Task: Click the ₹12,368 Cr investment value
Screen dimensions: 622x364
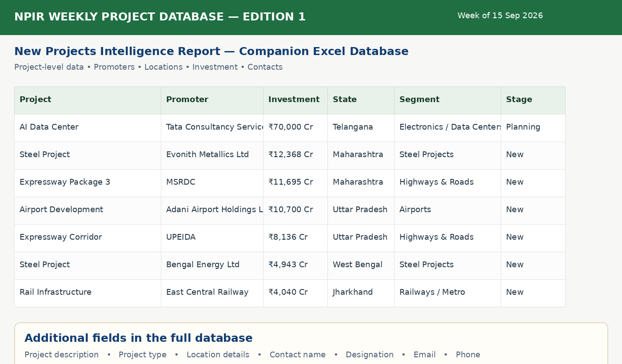Action: (291, 155)
